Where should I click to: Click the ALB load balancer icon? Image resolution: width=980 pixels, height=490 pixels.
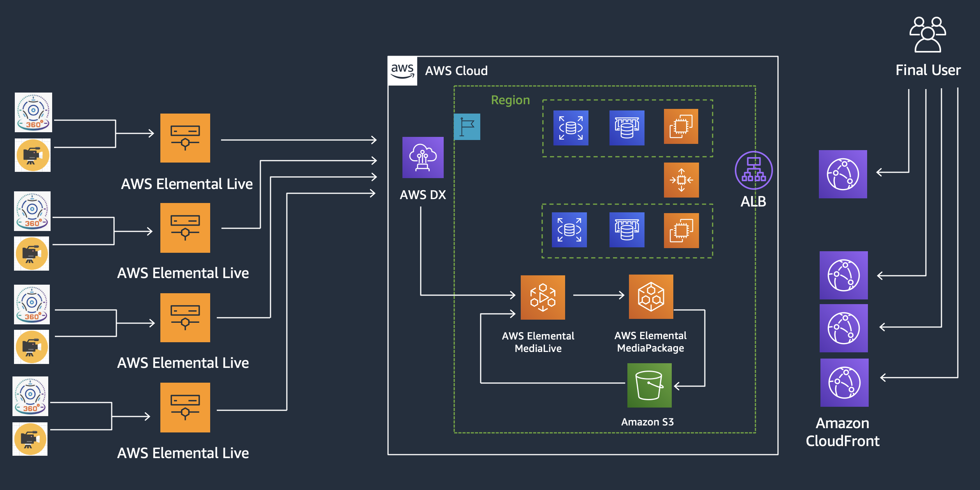click(x=753, y=170)
